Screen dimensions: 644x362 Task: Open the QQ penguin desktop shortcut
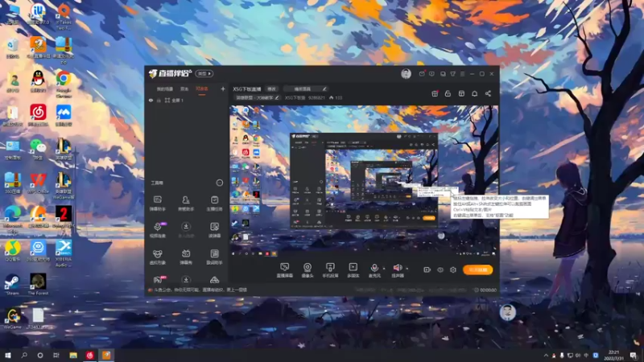click(38, 81)
